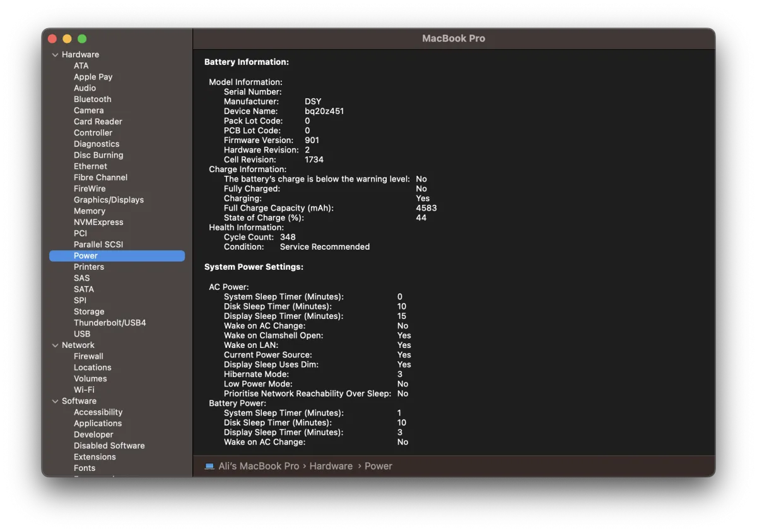The width and height of the screenshot is (757, 532).
Task: Click the Network section label
Action: tap(78, 345)
